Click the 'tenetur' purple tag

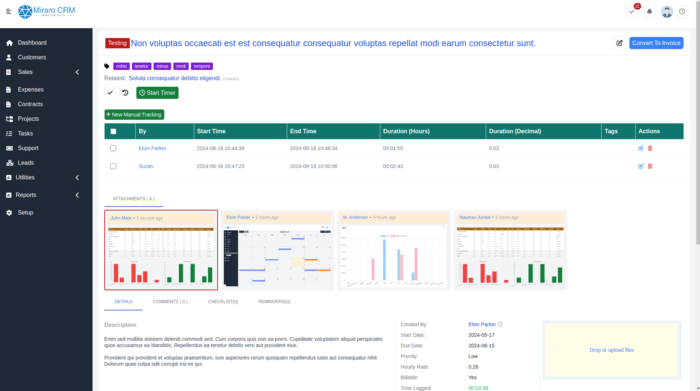point(142,66)
